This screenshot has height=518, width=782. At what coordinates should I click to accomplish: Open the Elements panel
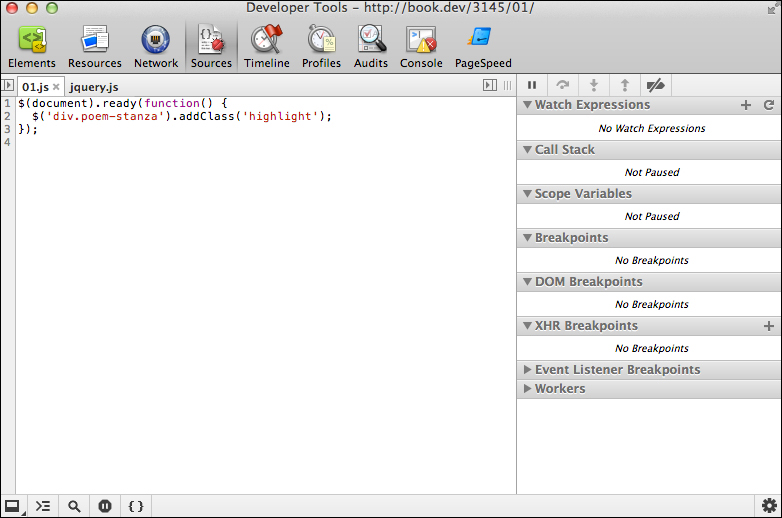32,47
